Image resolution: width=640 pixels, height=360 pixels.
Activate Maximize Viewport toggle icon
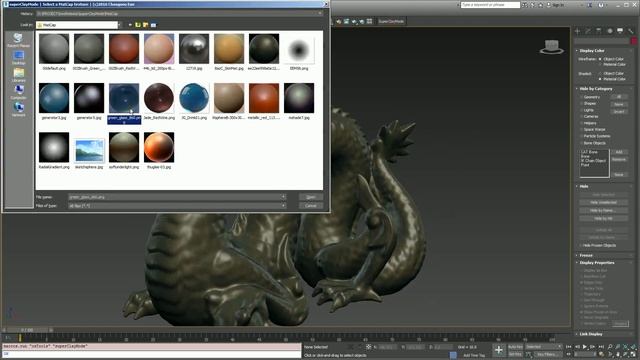(633, 354)
